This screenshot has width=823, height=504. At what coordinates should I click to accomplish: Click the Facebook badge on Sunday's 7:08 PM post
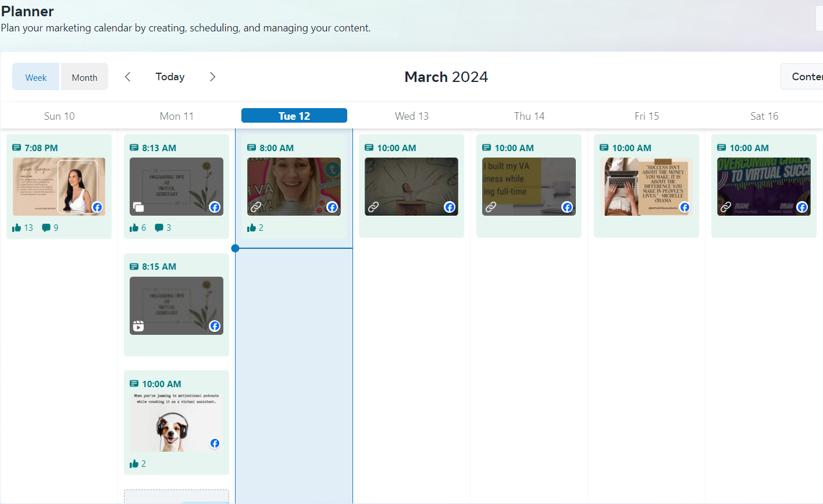pos(97,208)
